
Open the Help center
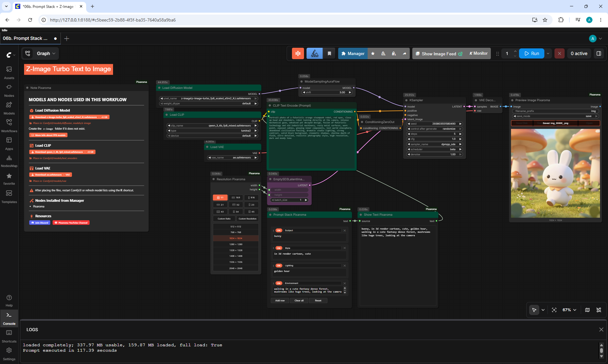click(9, 300)
